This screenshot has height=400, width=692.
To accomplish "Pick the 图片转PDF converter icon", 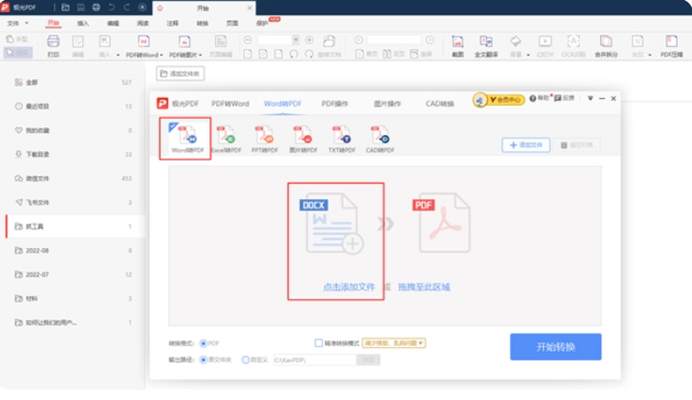I will (301, 137).
